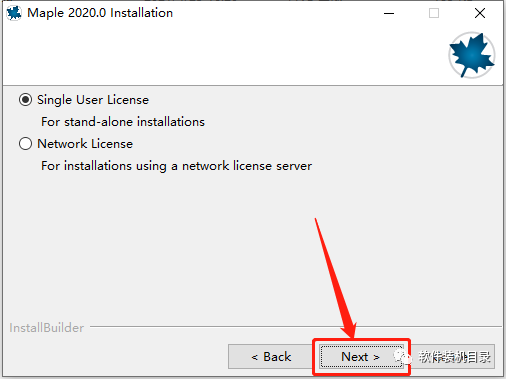The height and width of the screenshot is (379, 506).
Task: Select the Single User License option
Action: click(25, 100)
